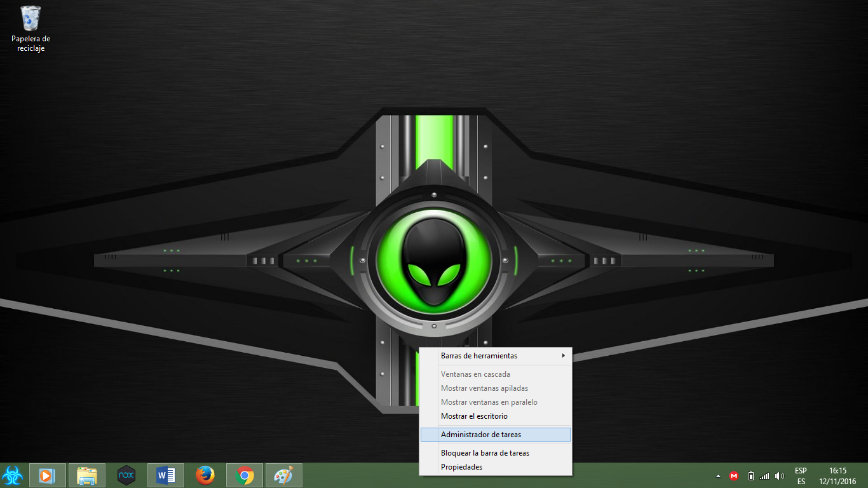The width and height of the screenshot is (868, 488).
Task: Start the Nox App Player
Action: coord(126,475)
